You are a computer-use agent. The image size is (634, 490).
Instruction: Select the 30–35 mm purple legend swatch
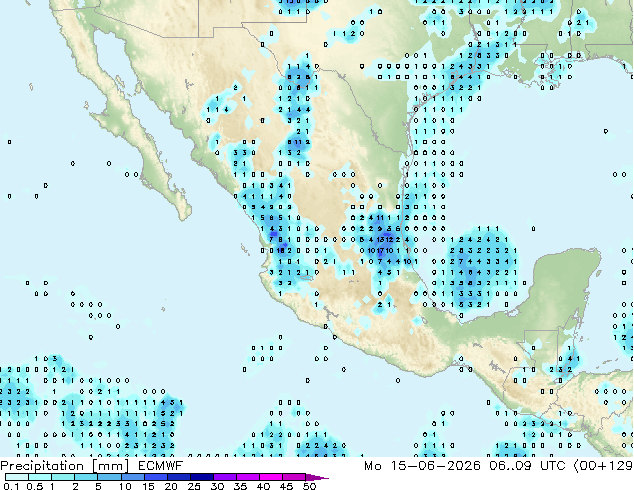pos(224,477)
